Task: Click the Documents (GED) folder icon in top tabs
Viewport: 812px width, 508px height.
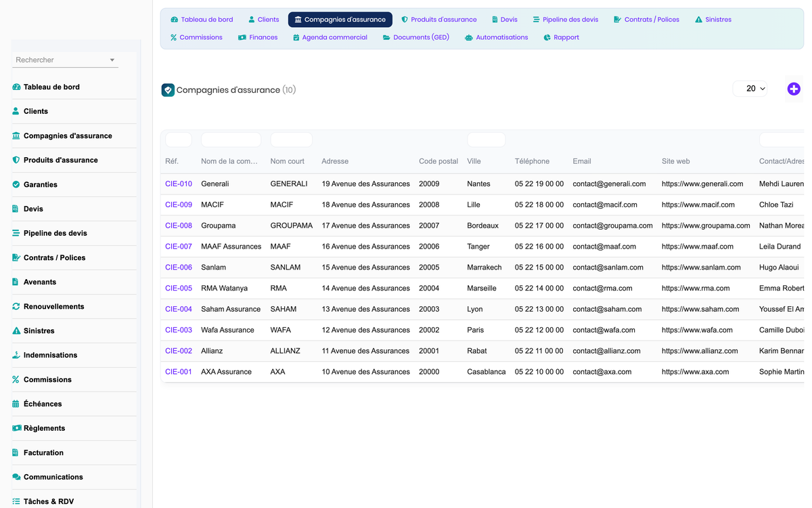Action: pyautogui.click(x=386, y=37)
